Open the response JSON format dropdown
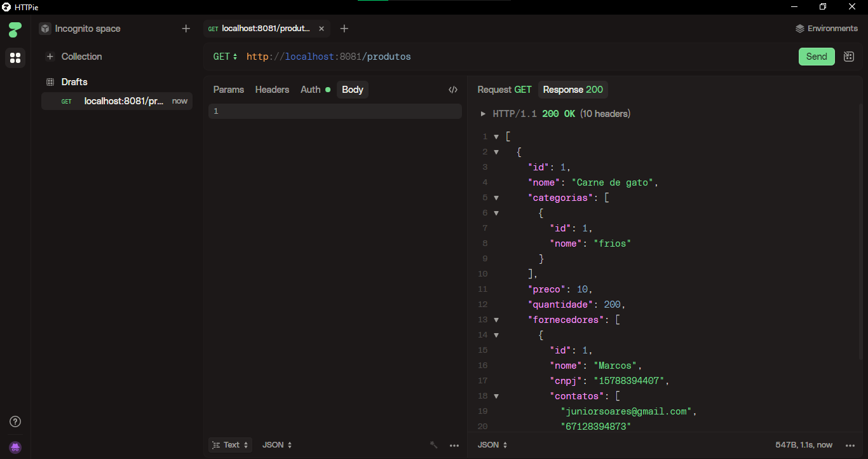868x459 pixels. tap(492, 445)
